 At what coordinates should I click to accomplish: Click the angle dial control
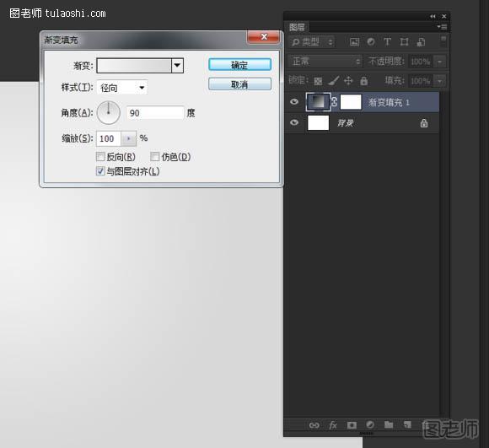[x=108, y=112]
